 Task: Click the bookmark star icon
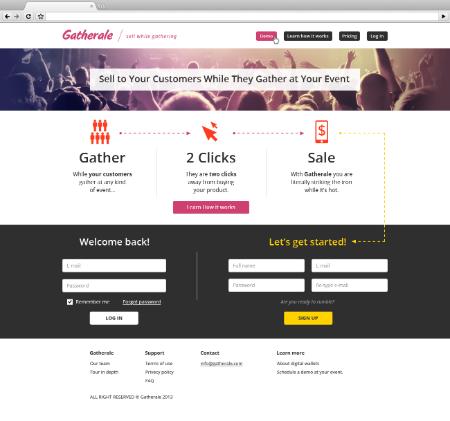click(x=40, y=16)
